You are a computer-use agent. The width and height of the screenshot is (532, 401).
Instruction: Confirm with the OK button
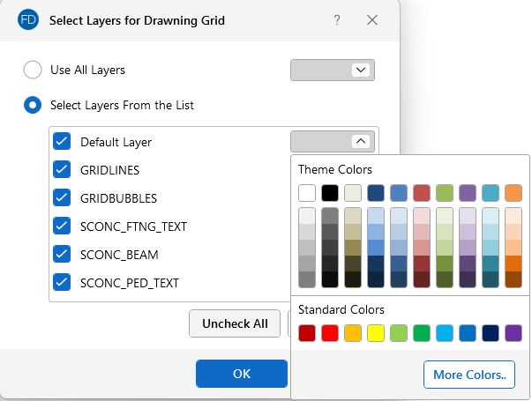coord(242,374)
